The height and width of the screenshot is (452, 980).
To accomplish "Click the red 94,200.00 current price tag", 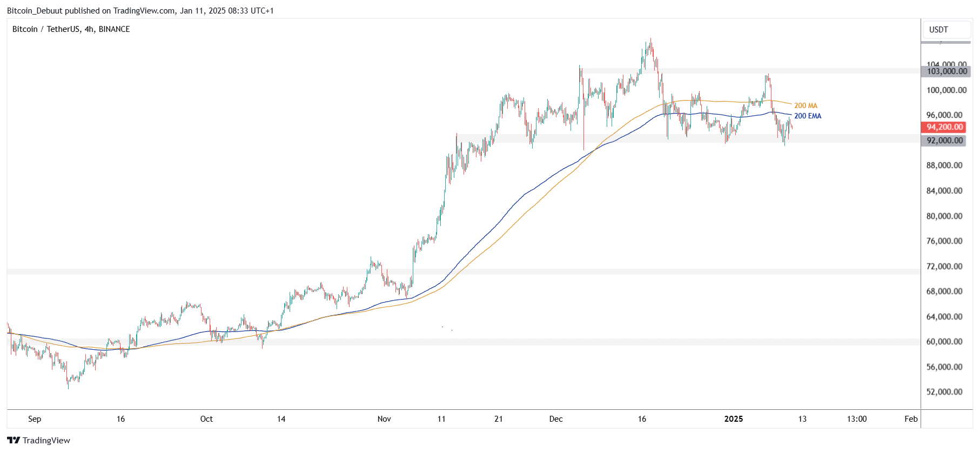I will [944, 127].
